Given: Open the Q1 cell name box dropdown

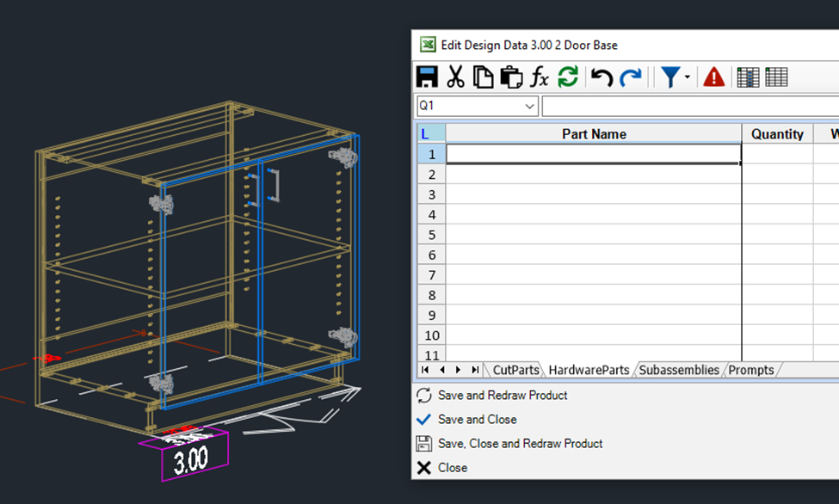Looking at the screenshot, I should pos(530,106).
